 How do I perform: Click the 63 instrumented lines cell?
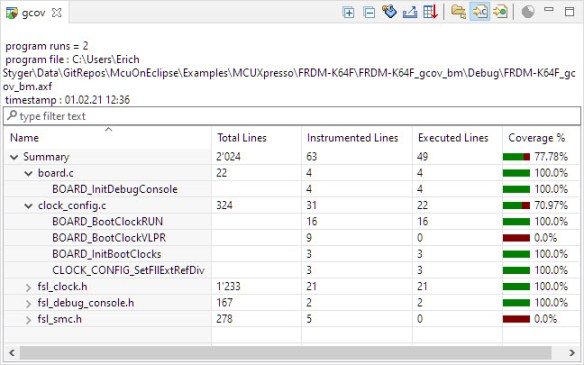point(312,157)
